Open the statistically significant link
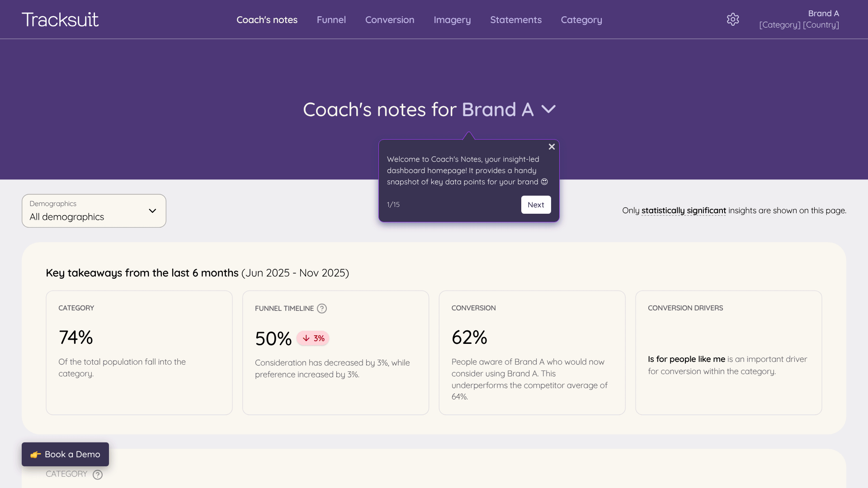 (684, 211)
